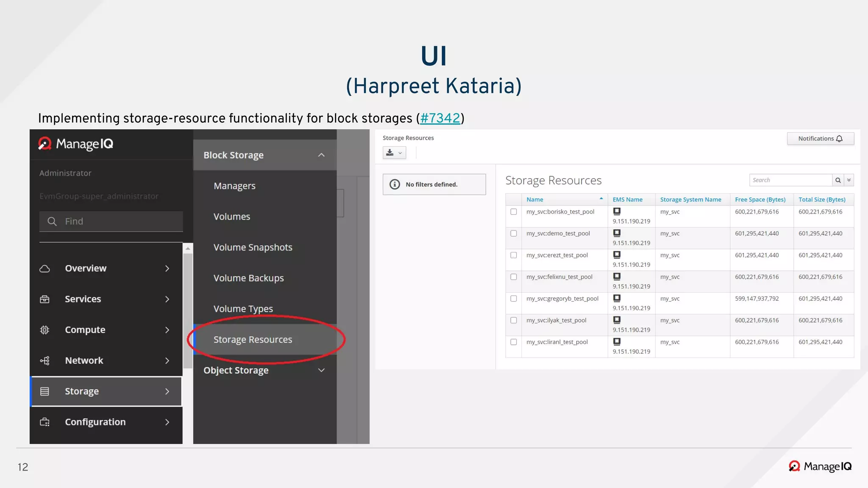Check the my_svc:felixnu_test_pool row checkbox

pyautogui.click(x=514, y=277)
